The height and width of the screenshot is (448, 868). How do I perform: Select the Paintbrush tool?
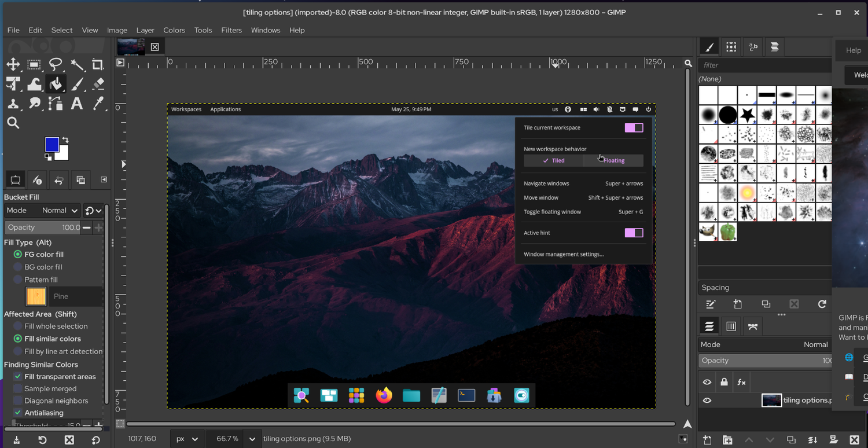pos(77,85)
